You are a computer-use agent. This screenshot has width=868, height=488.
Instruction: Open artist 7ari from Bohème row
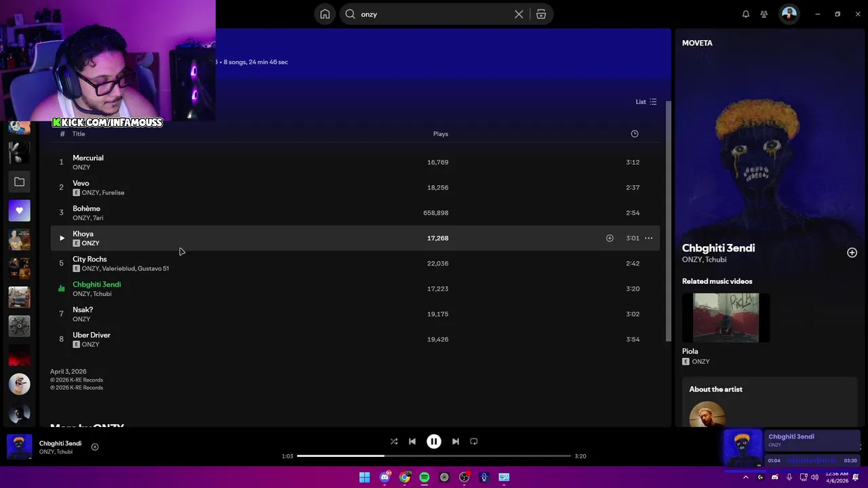pos(98,218)
